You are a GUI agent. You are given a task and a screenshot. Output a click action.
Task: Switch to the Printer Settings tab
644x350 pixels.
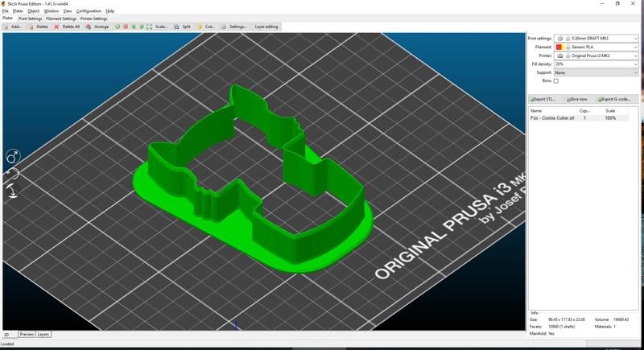(x=93, y=19)
